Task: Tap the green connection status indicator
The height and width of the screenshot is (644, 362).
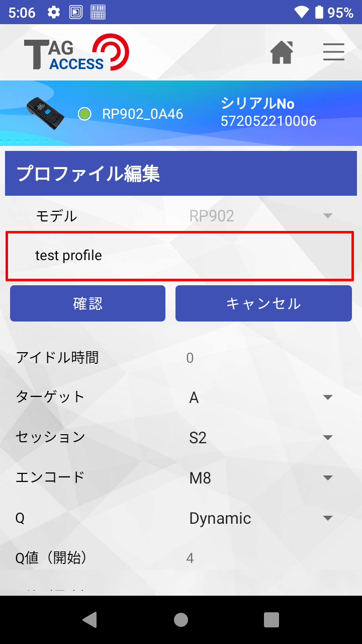Action: 84,114
